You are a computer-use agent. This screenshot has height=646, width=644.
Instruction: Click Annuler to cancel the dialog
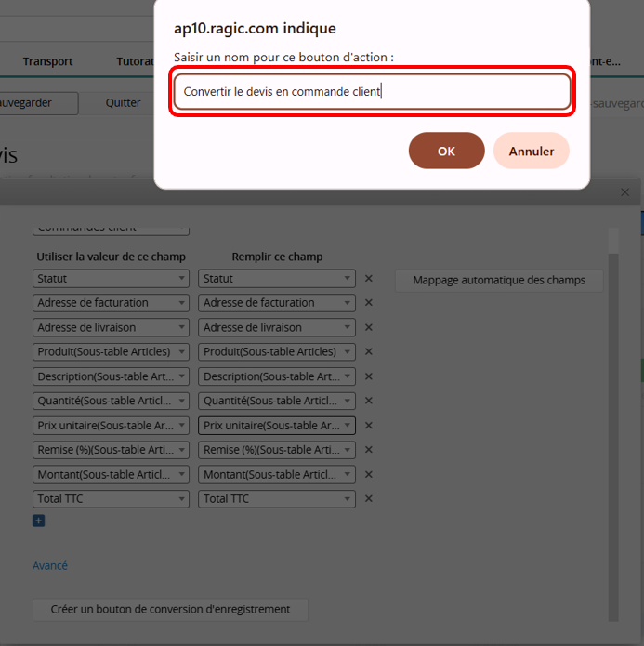click(531, 151)
